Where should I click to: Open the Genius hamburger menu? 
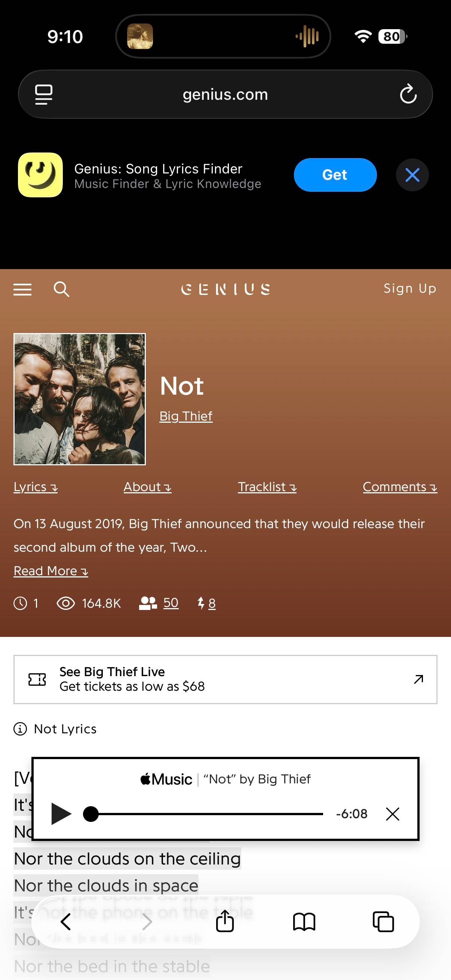tap(22, 290)
